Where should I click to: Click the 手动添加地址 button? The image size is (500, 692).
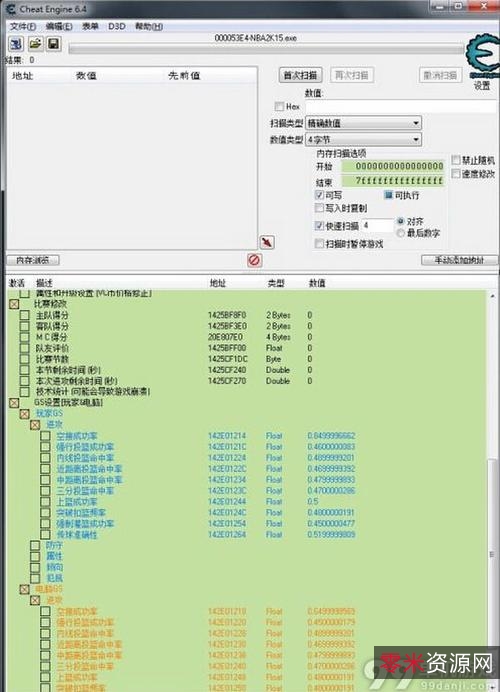[x=459, y=260]
